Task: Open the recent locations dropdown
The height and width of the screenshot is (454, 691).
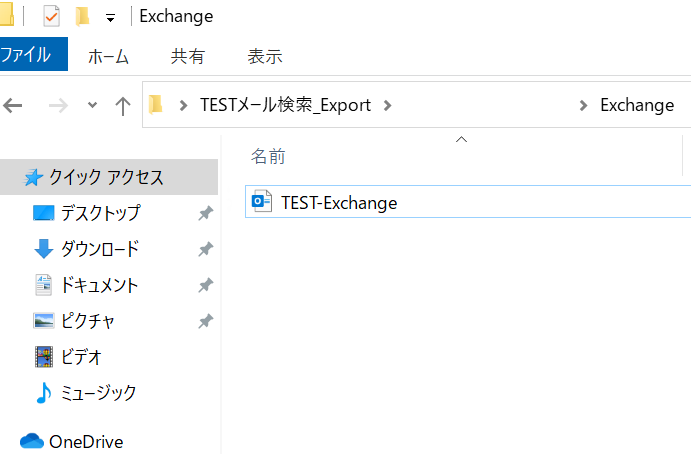Action: tap(93, 105)
